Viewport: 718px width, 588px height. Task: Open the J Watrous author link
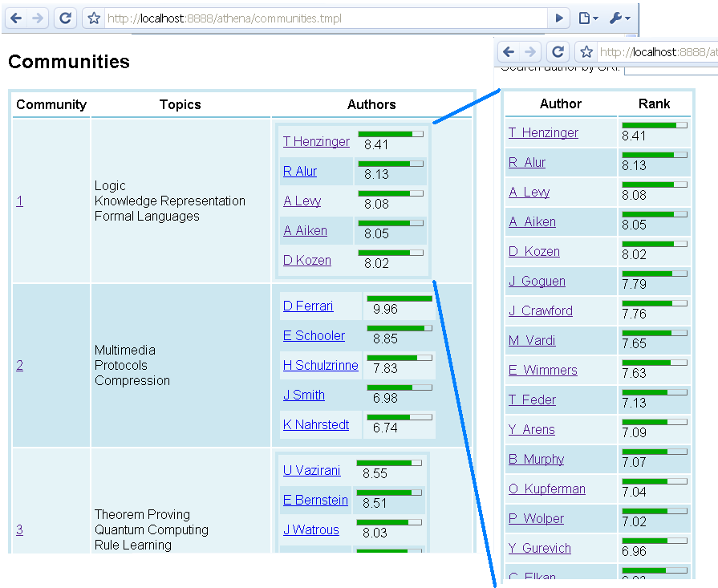(311, 529)
